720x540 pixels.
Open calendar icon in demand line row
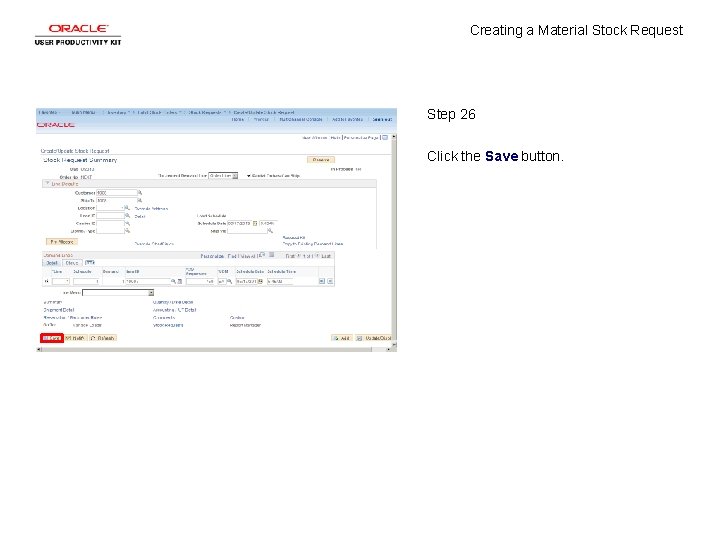pos(260,281)
